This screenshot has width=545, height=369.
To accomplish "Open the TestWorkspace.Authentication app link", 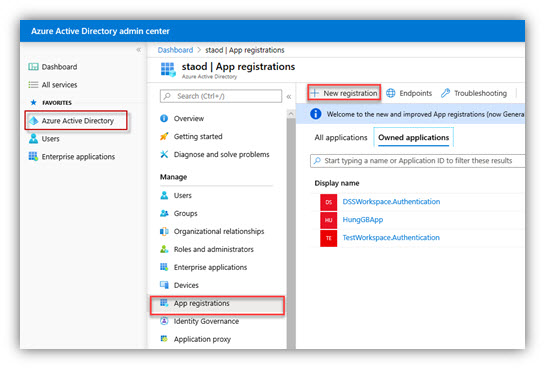I will coord(391,238).
